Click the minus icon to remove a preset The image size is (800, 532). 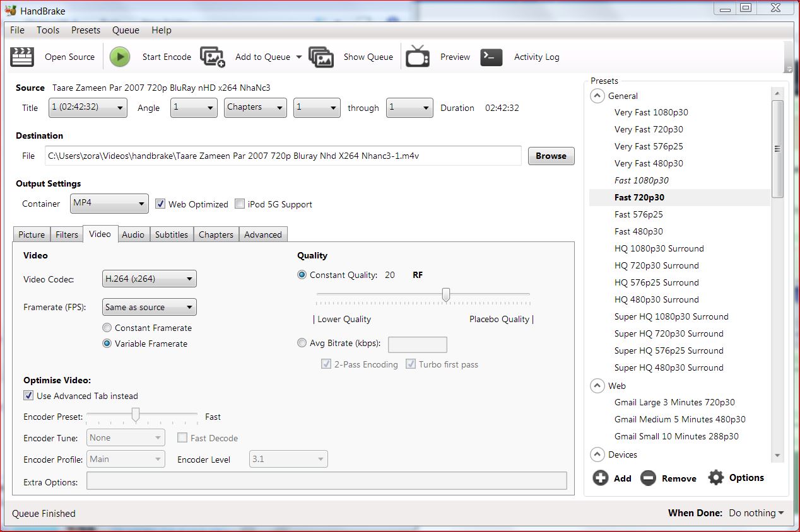648,478
